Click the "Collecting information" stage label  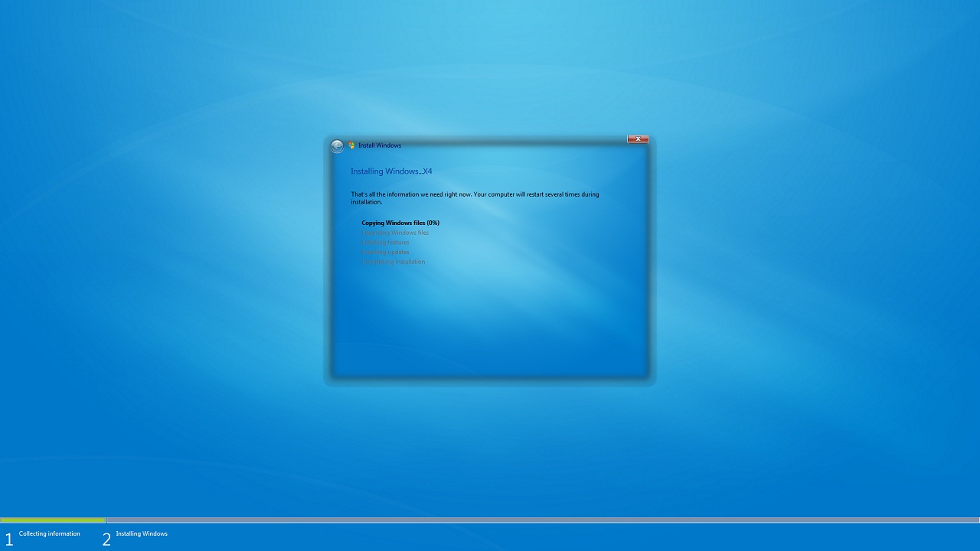tap(49, 534)
